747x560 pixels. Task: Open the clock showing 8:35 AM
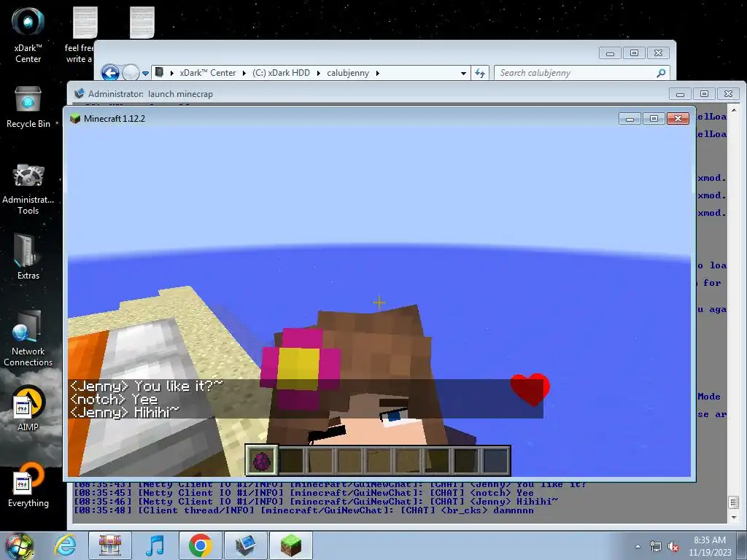pyautogui.click(x=709, y=546)
